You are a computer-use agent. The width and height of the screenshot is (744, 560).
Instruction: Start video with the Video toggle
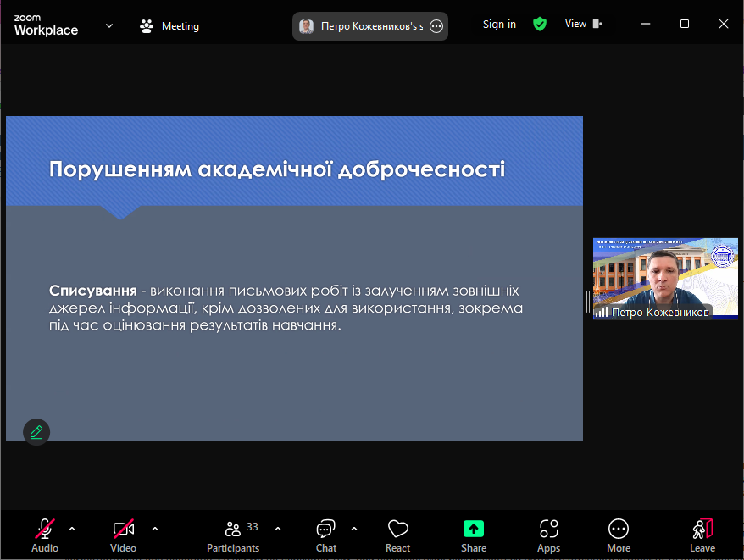(x=123, y=529)
